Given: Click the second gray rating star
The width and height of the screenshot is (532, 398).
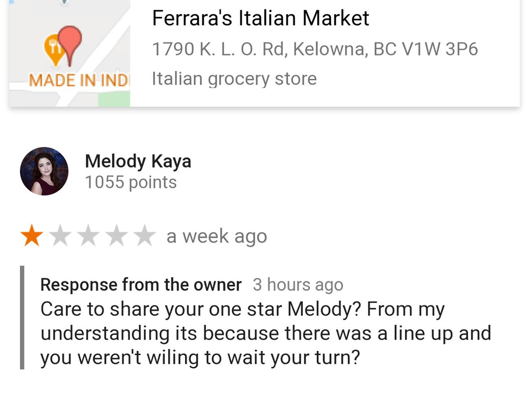Looking at the screenshot, I should coord(60,236).
